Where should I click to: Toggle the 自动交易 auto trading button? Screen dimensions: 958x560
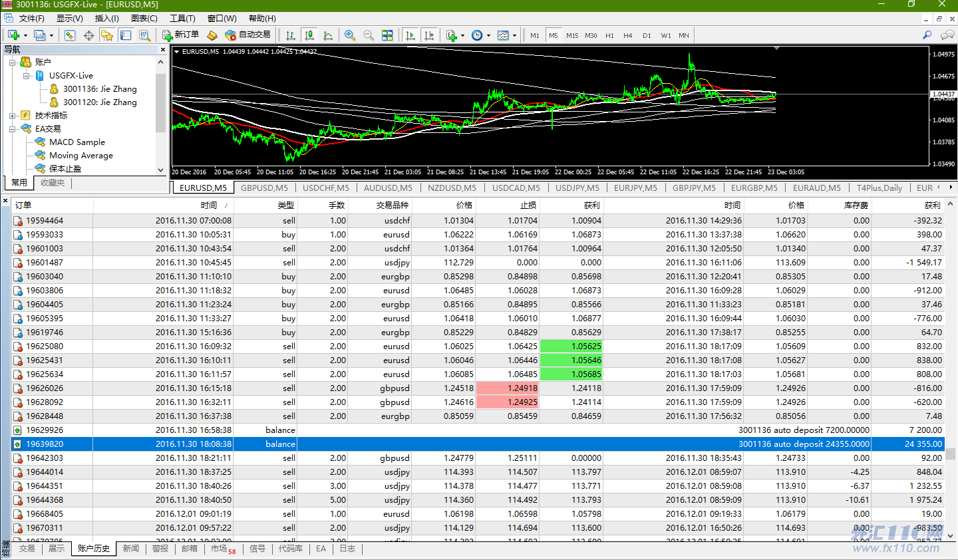[x=247, y=35]
